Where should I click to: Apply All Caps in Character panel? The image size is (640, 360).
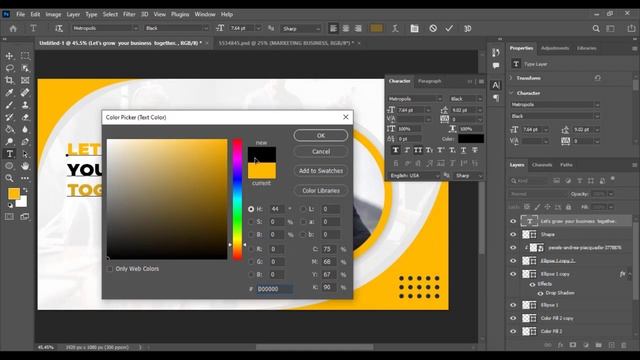tap(418, 150)
